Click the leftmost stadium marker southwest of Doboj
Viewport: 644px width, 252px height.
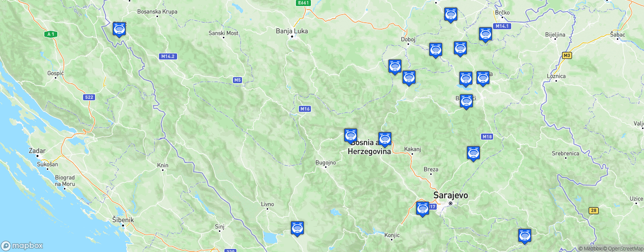(395, 67)
